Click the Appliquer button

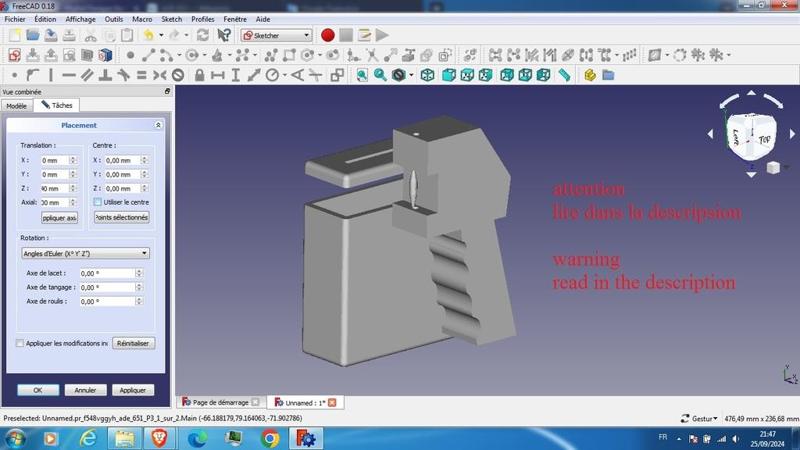tap(133, 390)
